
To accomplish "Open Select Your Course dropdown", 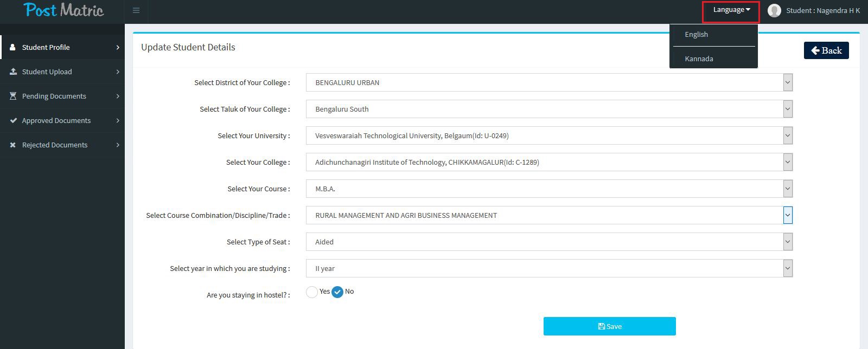I will (549, 189).
